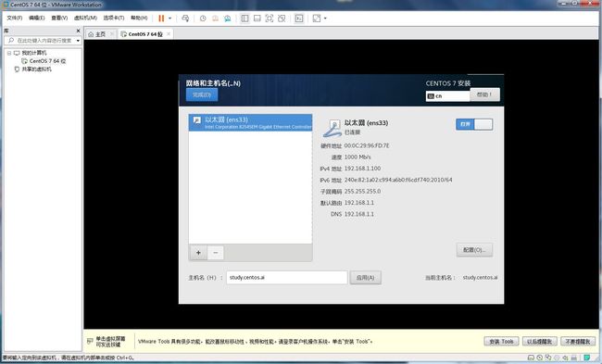Toggle the library sidebar view icon
The image size is (602, 364).
click(x=245, y=19)
